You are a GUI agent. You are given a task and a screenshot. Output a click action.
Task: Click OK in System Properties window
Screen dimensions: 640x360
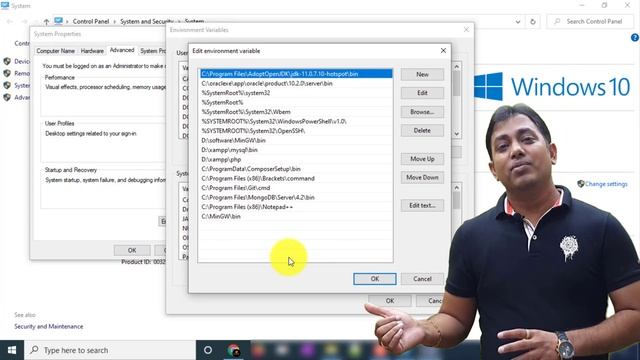132,250
